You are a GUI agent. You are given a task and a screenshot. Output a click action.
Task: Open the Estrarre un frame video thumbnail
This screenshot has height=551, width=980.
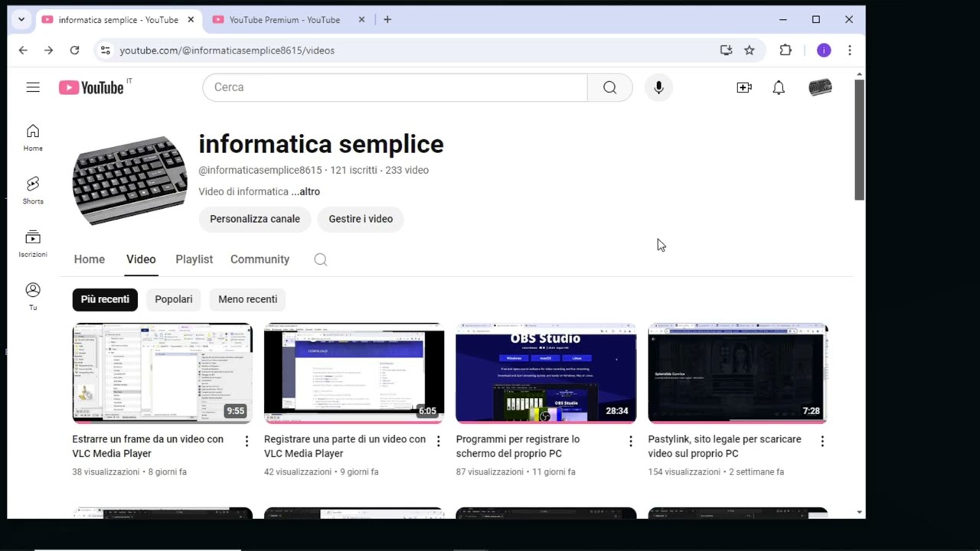[x=162, y=373]
